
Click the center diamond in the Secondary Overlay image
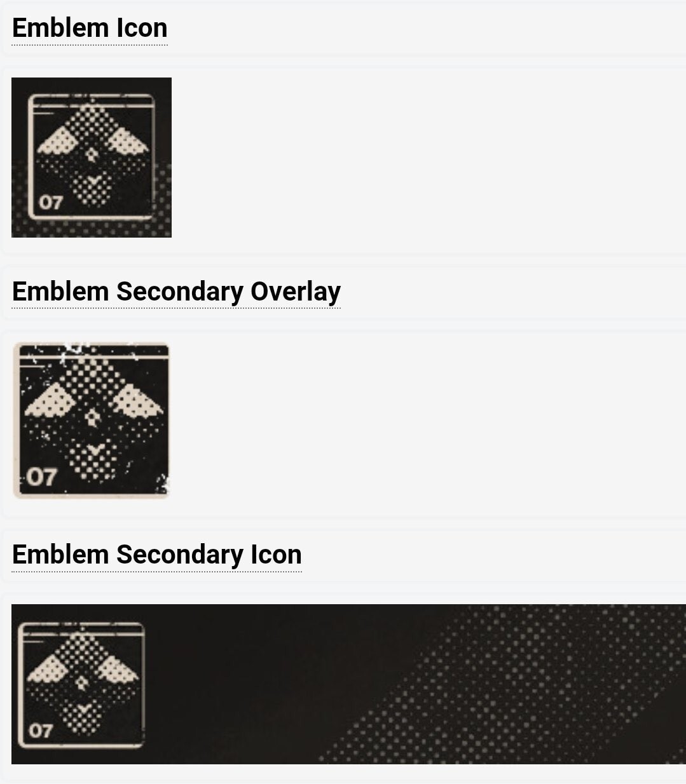93,417
